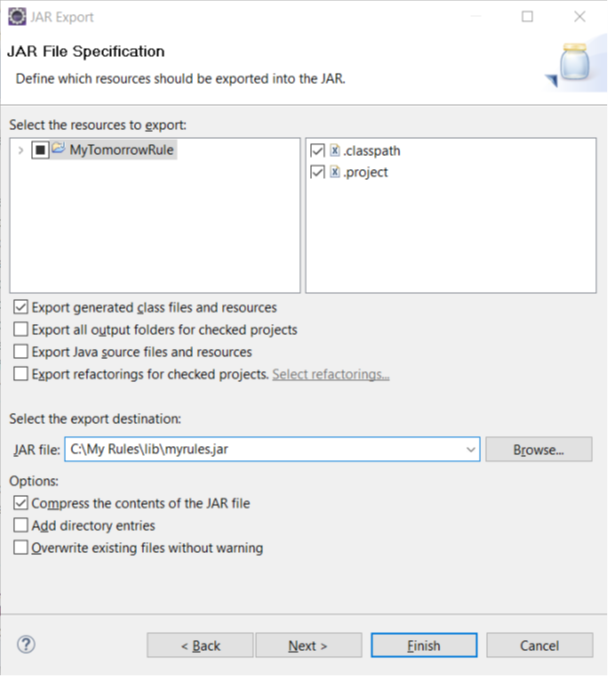The width and height of the screenshot is (608, 676).
Task: Expand the MyTomorrowRule tree node
Action: (20, 151)
